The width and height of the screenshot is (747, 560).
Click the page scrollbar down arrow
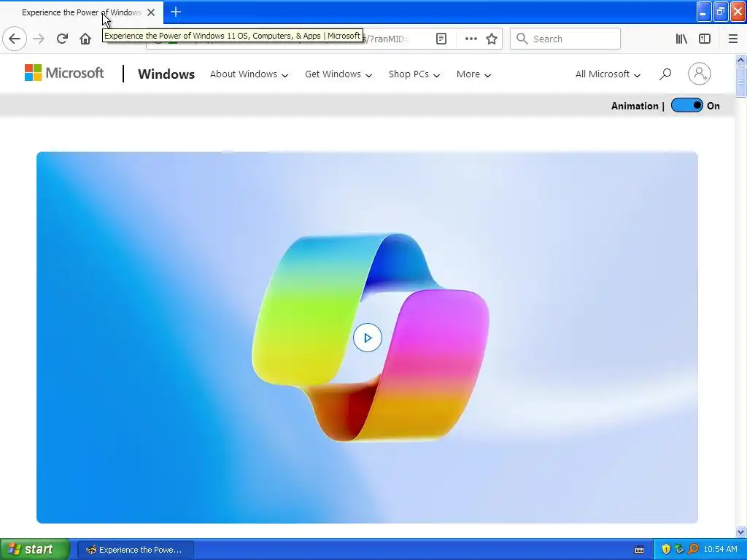(740, 532)
